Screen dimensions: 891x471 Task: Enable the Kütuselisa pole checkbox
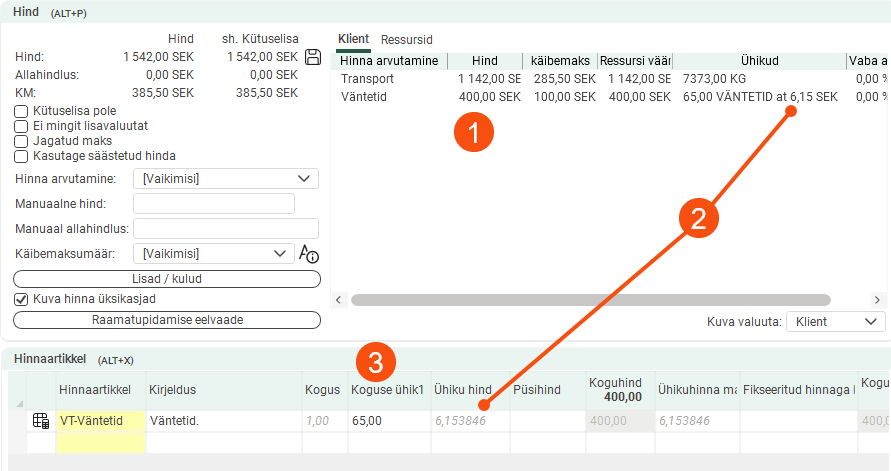21,111
